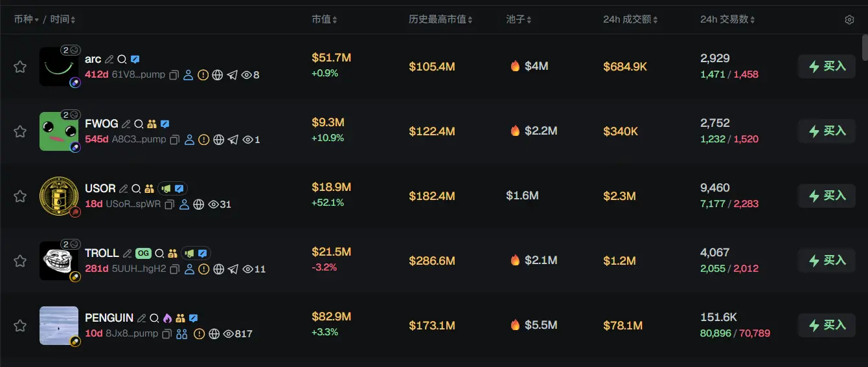This screenshot has width=868, height=367.
Task: Copy the arc contract address
Action: pyautogui.click(x=174, y=75)
